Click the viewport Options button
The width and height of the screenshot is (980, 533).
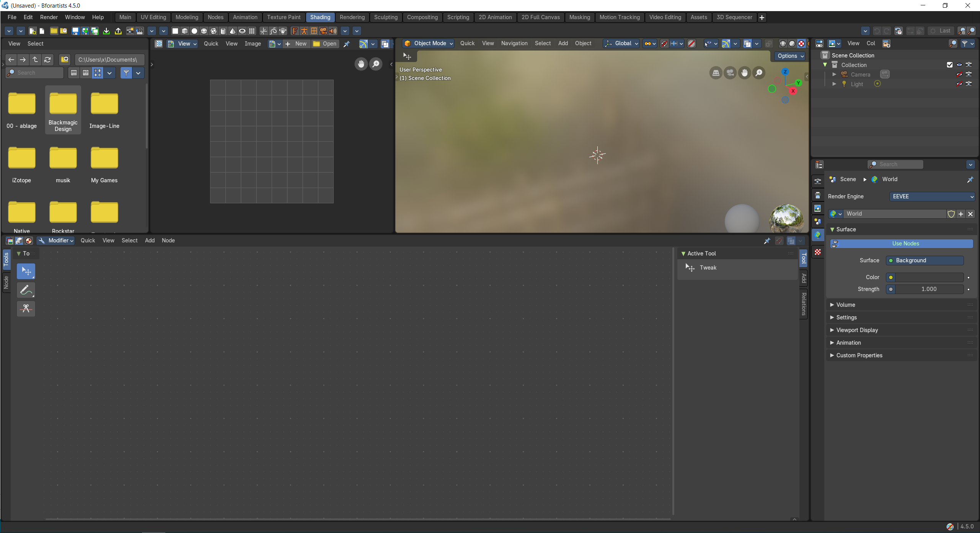[x=791, y=56]
